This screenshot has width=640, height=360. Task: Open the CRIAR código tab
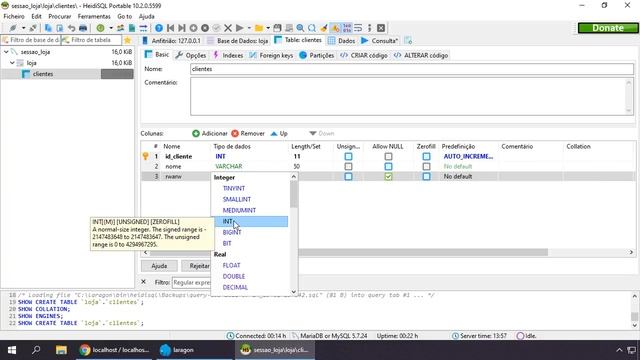(x=364, y=55)
